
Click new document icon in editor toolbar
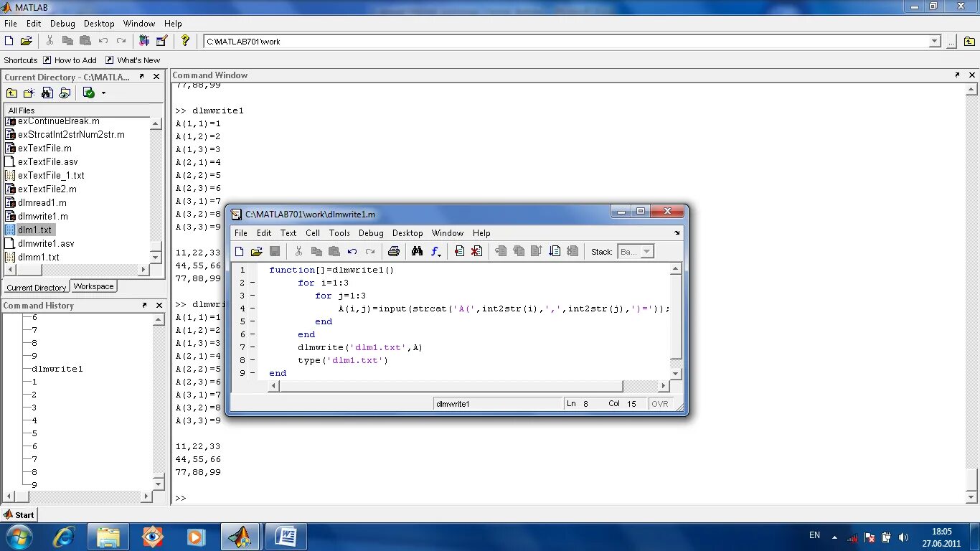tap(240, 251)
